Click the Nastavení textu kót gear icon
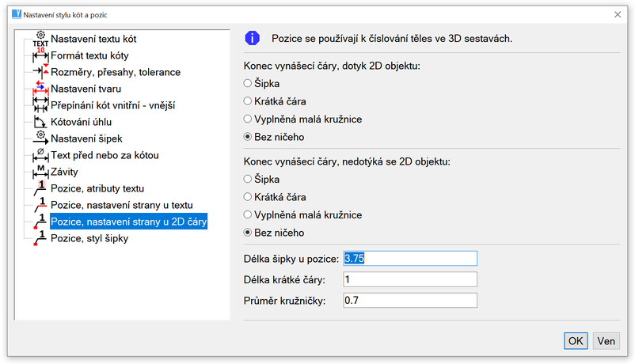The height and width of the screenshot is (364, 635). pos(41,39)
